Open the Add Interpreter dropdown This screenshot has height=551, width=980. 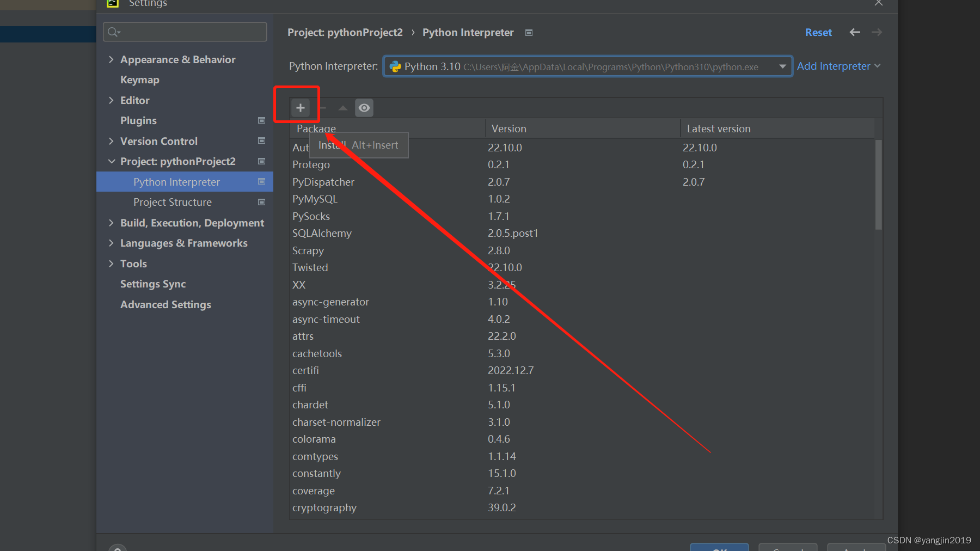[x=838, y=66]
